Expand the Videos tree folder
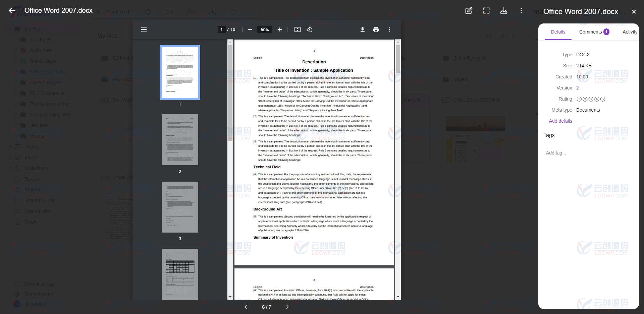The width and height of the screenshot is (644, 314). pos(15,136)
